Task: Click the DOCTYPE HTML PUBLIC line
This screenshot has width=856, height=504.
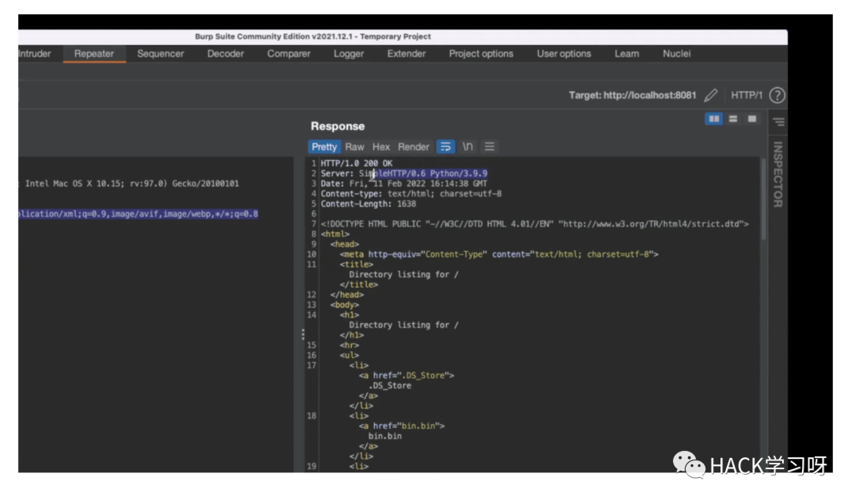Action: (x=534, y=224)
